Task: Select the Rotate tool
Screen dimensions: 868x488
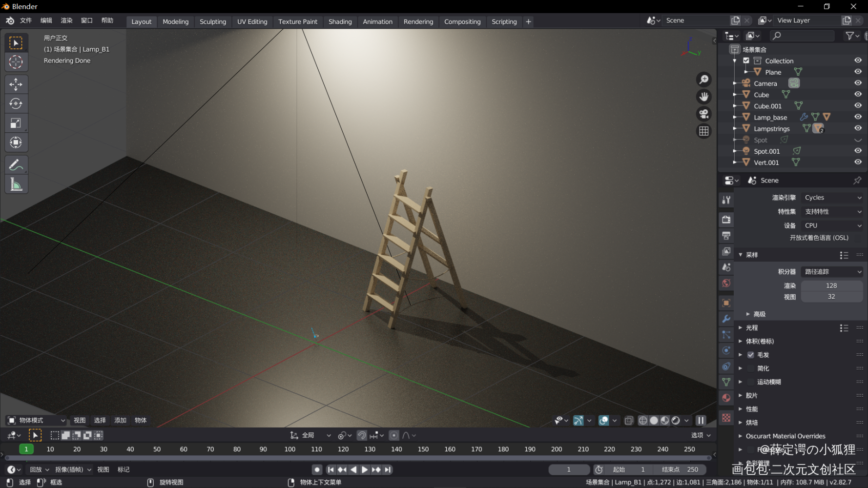Action: [16, 103]
